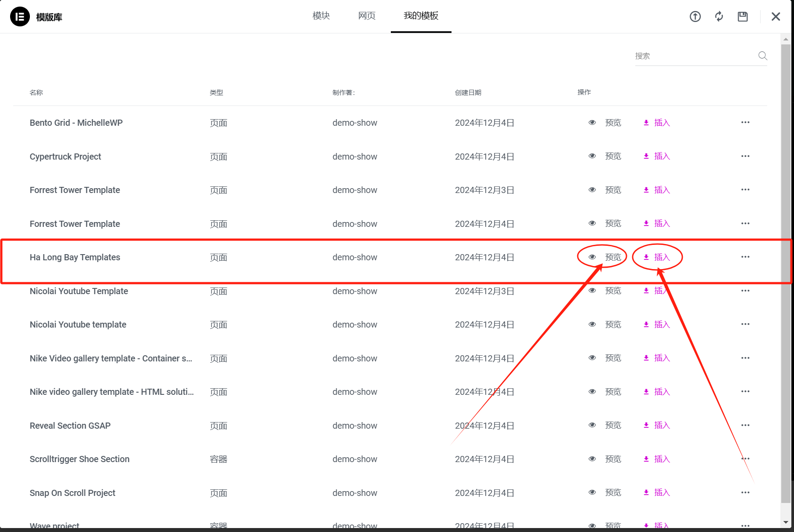Click the vertical scrollbar down arrow

[786, 522]
